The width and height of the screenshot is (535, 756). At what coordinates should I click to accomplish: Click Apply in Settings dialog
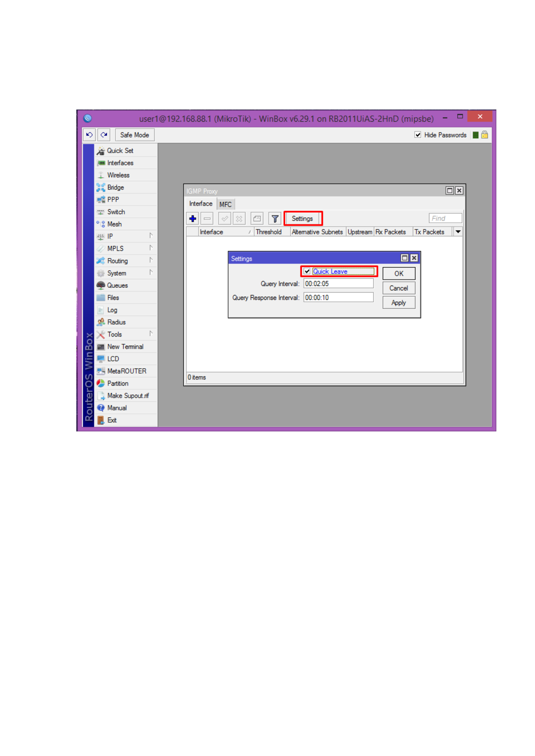pyautogui.click(x=399, y=303)
